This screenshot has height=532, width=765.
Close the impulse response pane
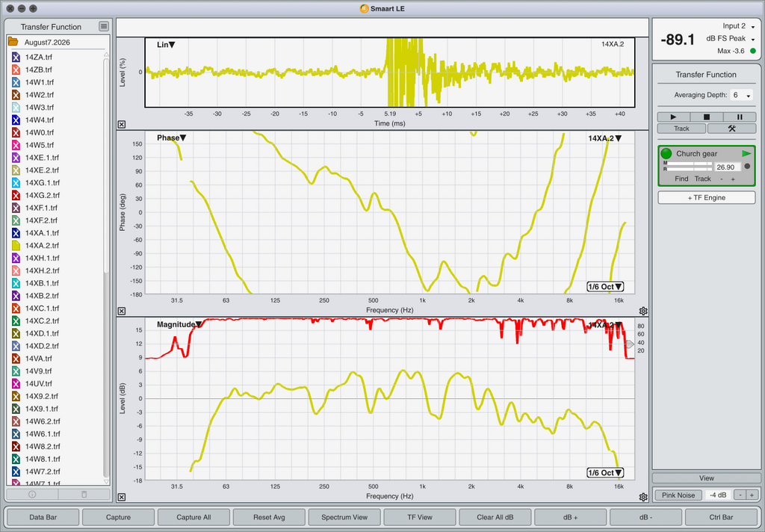(122, 125)
